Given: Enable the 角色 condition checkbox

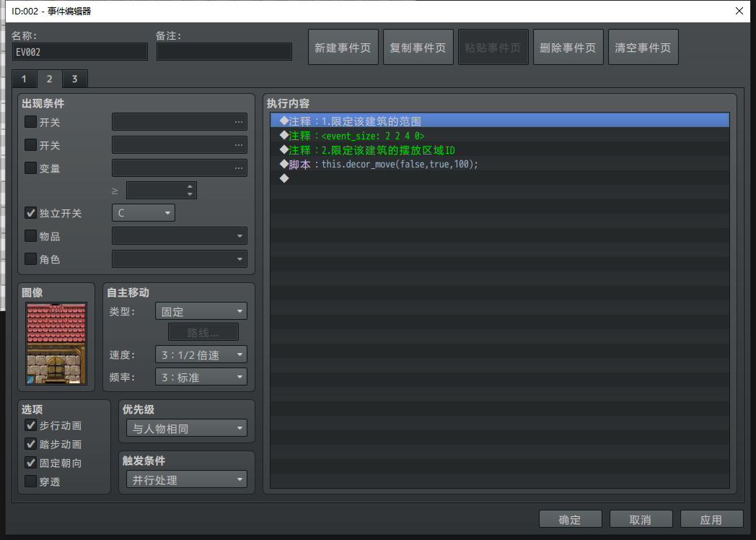Looking at the screenshot, I should coord(30,259).
